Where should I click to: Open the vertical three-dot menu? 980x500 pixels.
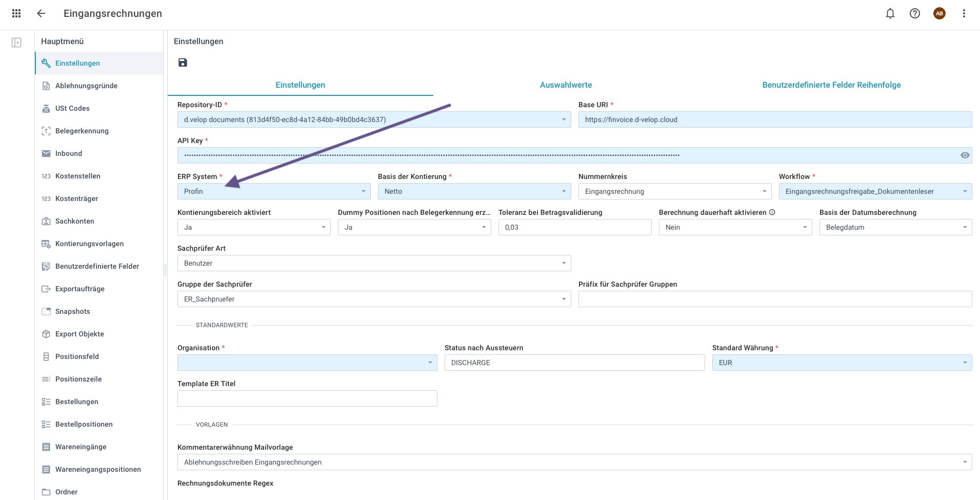click(964, 13)
